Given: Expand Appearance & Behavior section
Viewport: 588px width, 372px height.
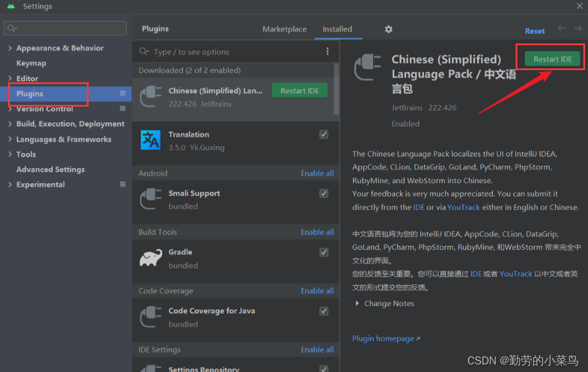Looking at the screenshot, I should [x=10, y=48].
